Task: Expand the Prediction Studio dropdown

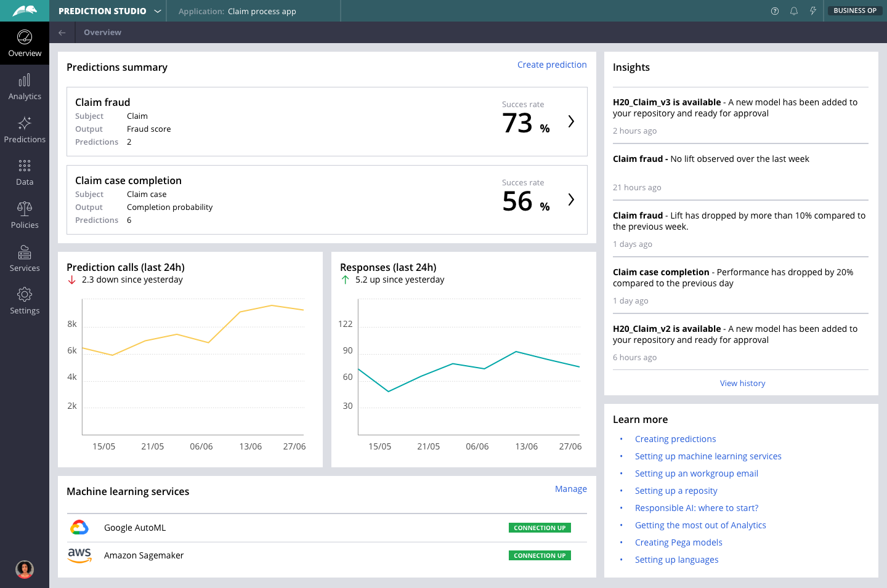Action: (x=158, y=10)
